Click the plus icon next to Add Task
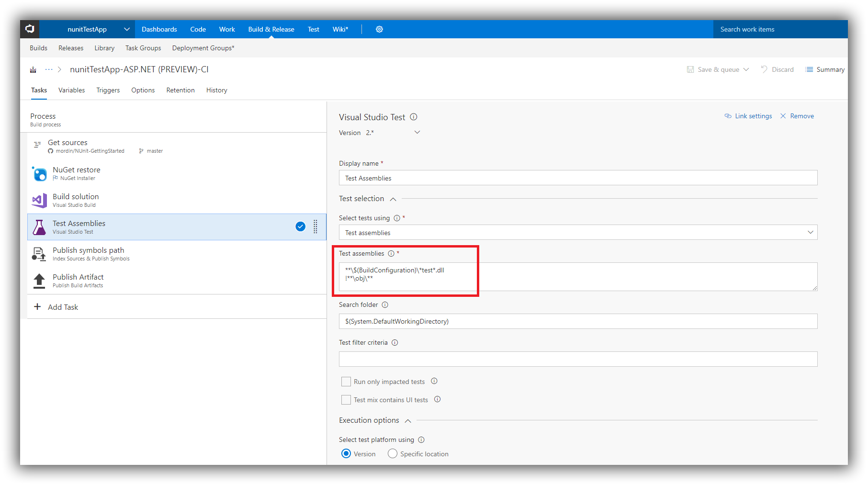868x485 pixels. (x=37, y=306)
